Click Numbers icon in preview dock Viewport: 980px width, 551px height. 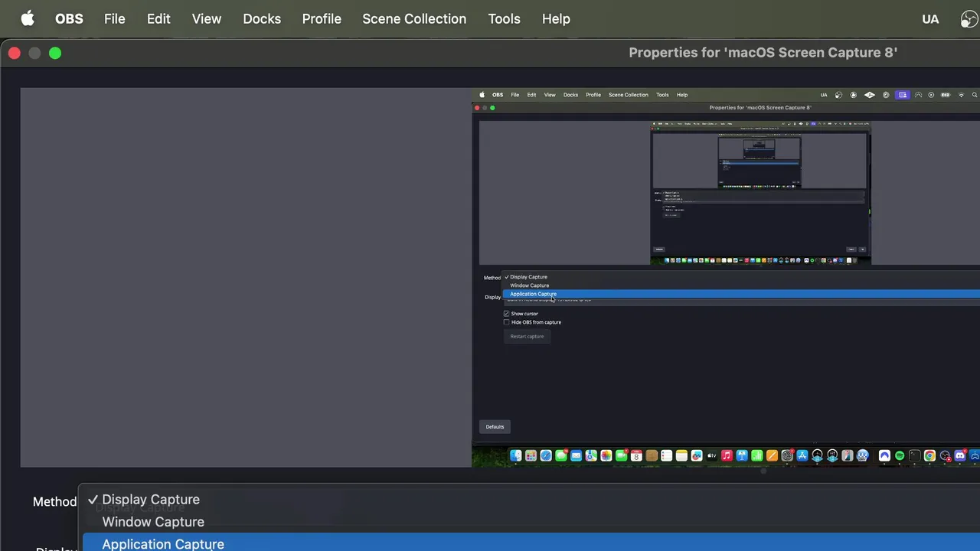757,455
